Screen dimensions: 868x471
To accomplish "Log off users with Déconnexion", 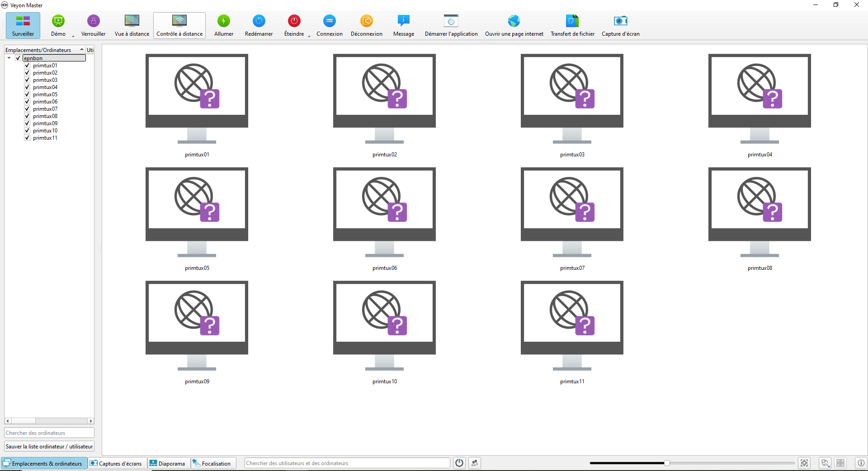I will click(367, 25).
